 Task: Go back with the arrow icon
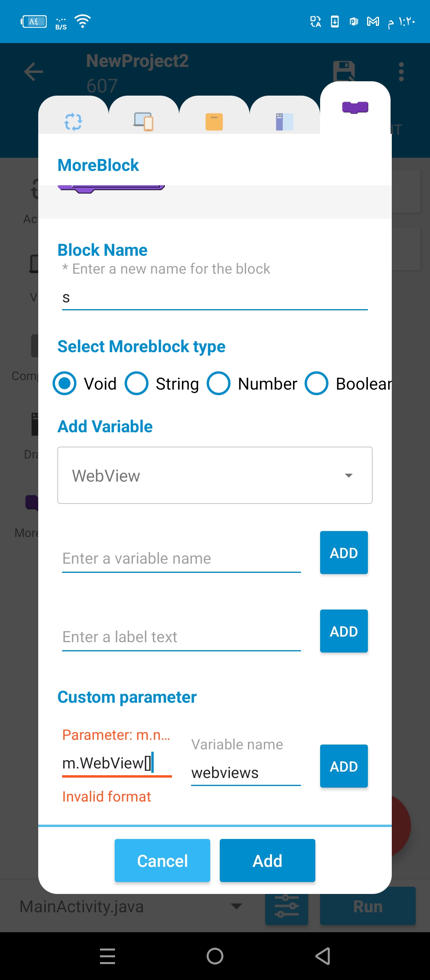click(x=33, y=72)
